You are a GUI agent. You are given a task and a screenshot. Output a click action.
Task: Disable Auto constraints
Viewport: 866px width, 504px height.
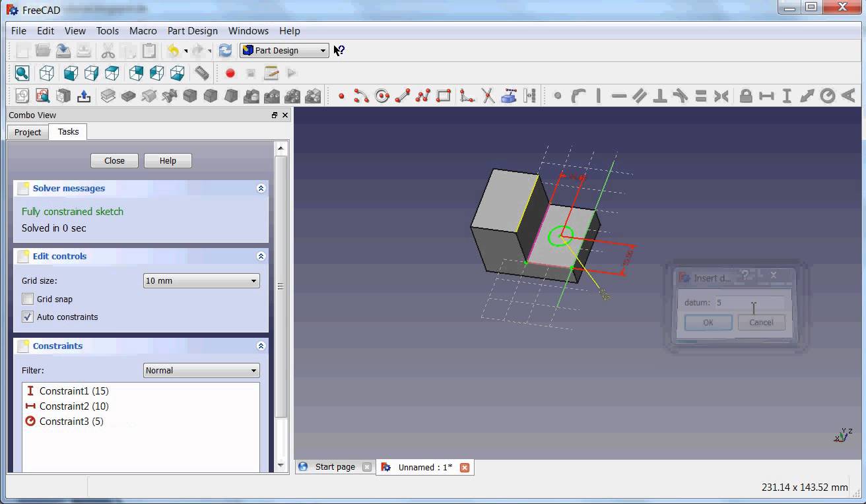(28, 317)
